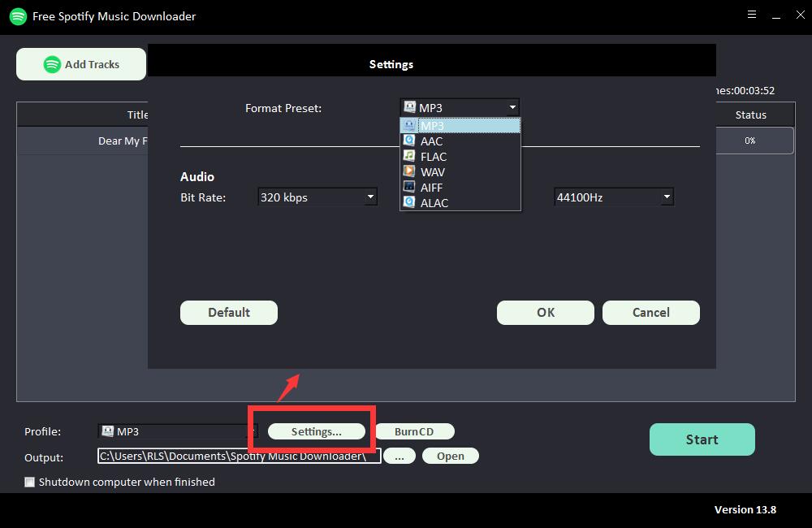Collapse the Format Preset dropdown arrow
This screenshot has width=812, height=528.
pos(512,107)
